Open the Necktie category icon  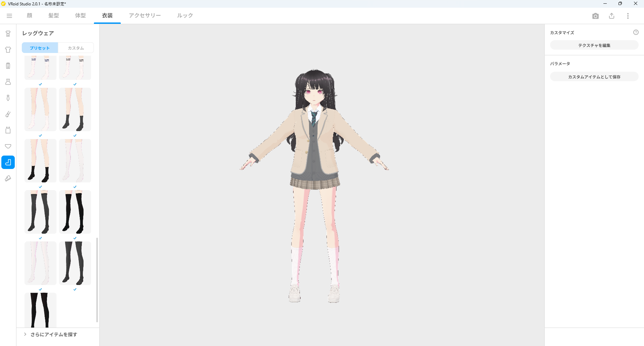click(x=8, y=98)
